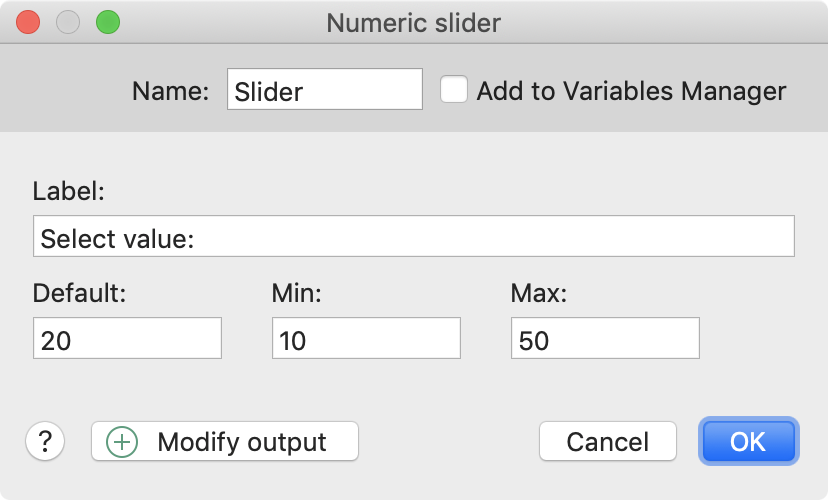
Task: Confirm the settings with OK
Action: (x=748, y=441)
